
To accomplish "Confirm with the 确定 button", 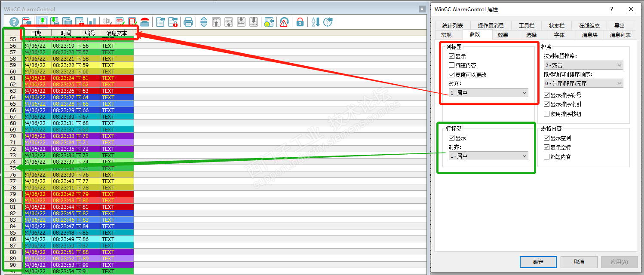I will point(538,262).
